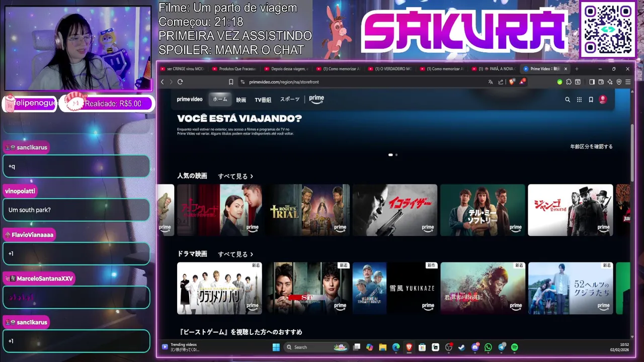Open WhatsApp from the taskbar
This screenshot has height=362, width=644.
click(488, 347)
